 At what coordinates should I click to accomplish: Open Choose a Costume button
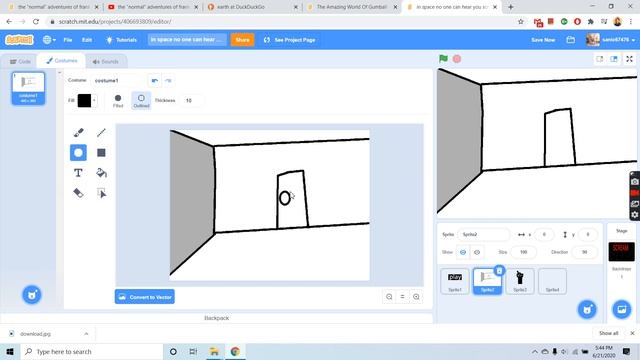pos(32,295)
